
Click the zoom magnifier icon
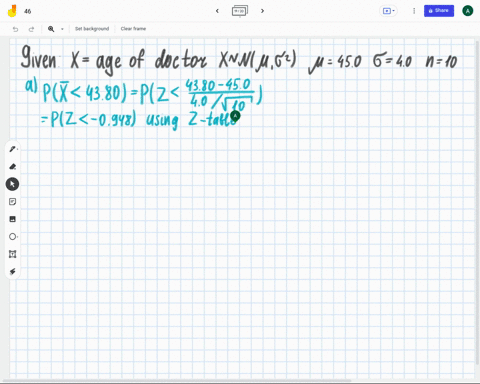tap(51, 29)
